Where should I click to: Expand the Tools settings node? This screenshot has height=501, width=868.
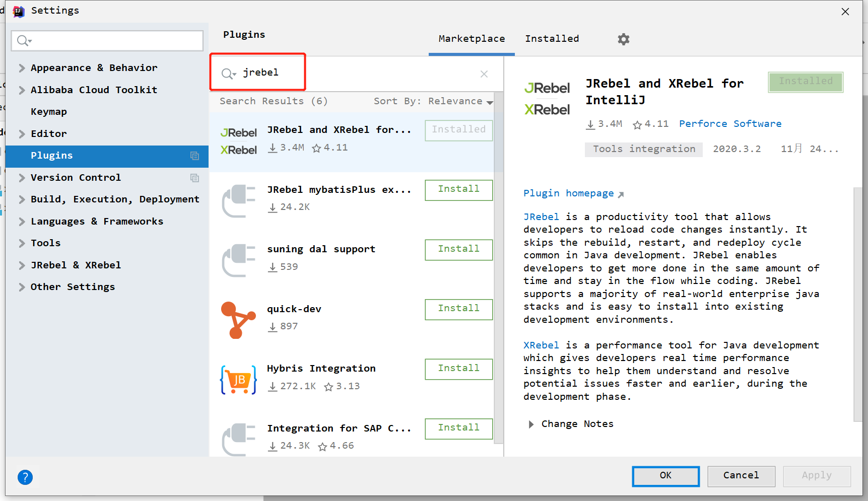[x=22, y=243]
